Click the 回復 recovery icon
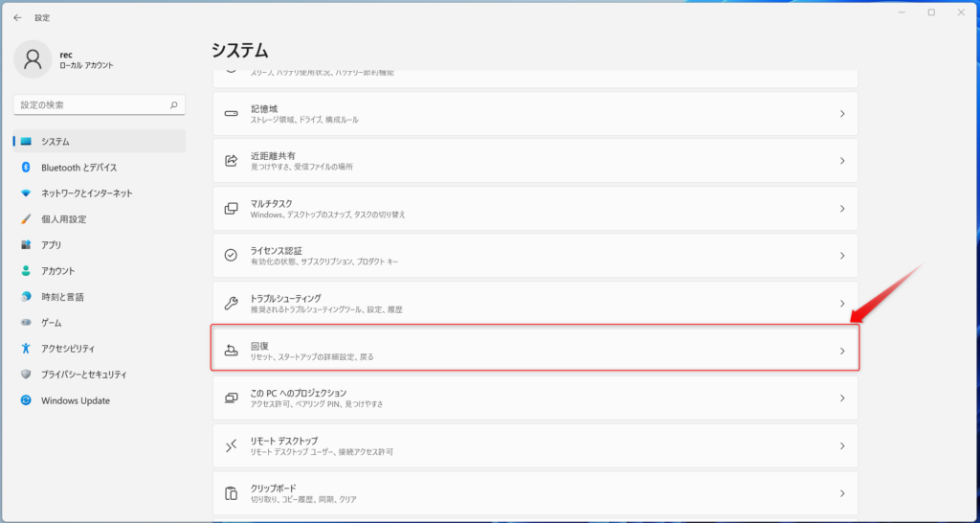 (232, 351)
